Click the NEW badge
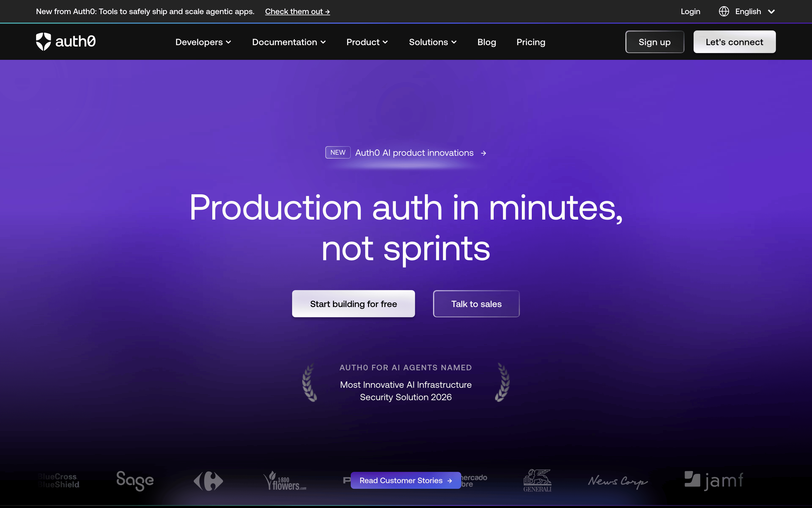The width and height of the screenshot is (812, 508). pos(338,152)
